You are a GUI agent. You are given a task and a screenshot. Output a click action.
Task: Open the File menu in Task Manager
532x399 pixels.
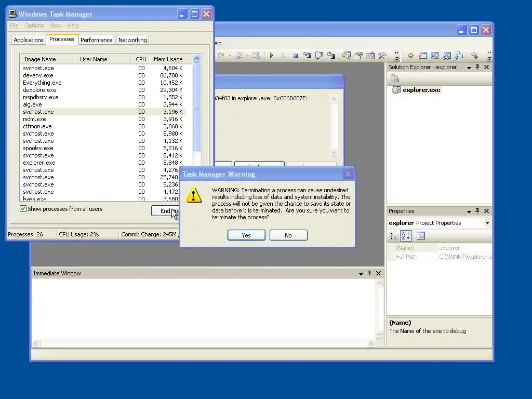tap(14, 25)
